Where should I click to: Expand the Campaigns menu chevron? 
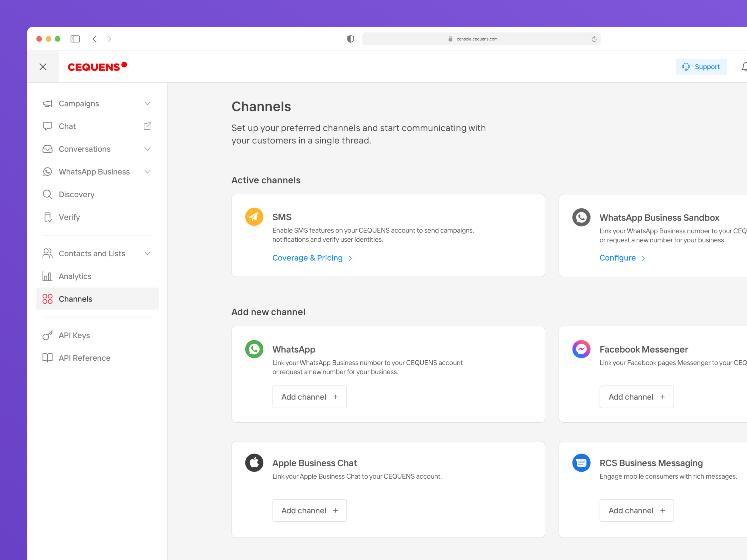148,103
